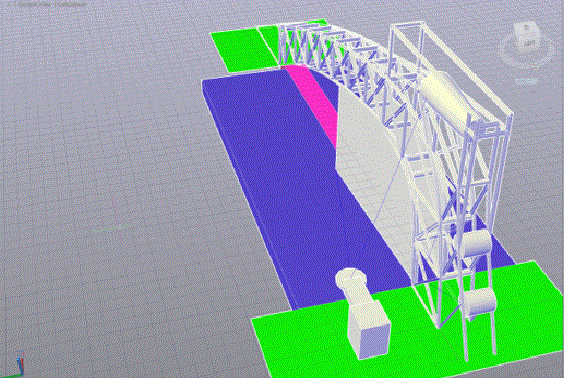Viewport: 564px width, 378px height.
Task: Click the ViewCube's front-facing face
Action: click(x=528, y=43)
